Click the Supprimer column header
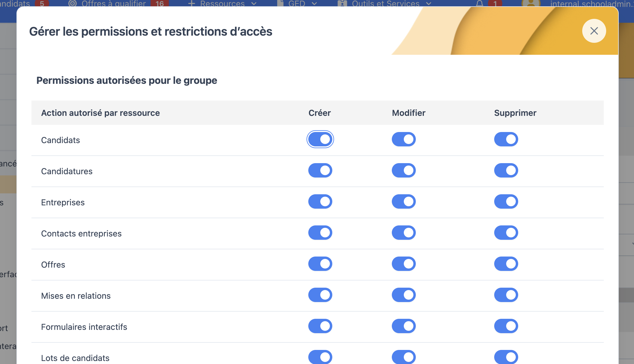This screenshot has height=364, width=634. pos(515,113)
